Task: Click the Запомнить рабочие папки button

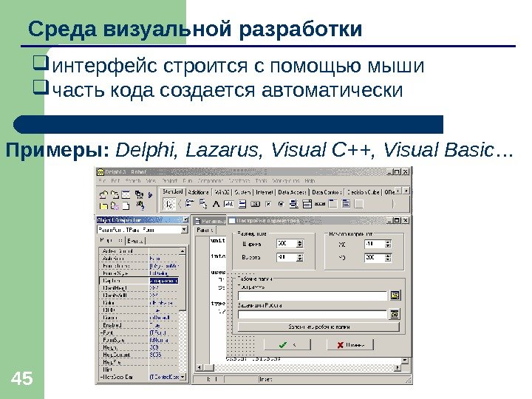Action: 318,327
